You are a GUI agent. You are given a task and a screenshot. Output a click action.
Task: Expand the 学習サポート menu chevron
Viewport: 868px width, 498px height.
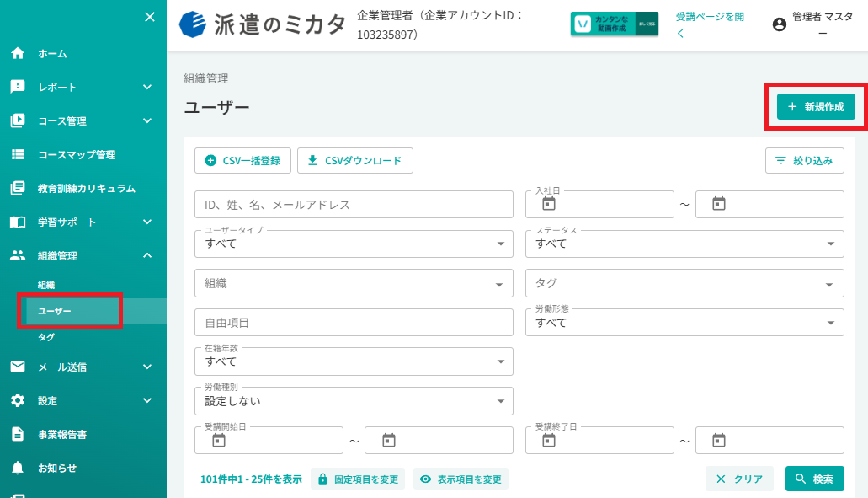click(x=147, y=222)
